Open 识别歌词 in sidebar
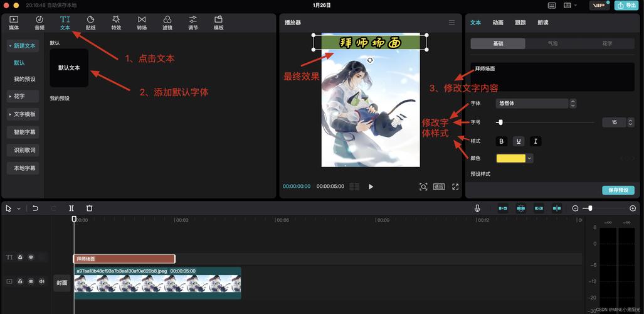The image size is (644, 314). pos(23,150)
